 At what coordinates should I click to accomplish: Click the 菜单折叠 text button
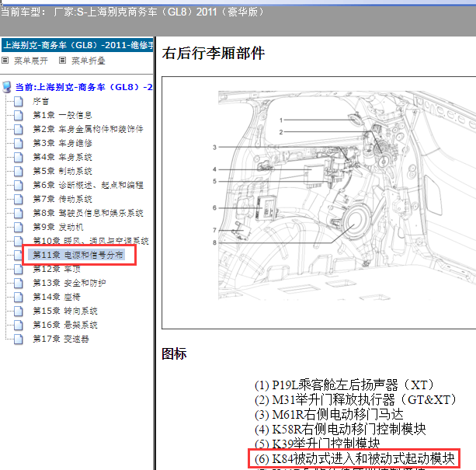(x=89, y=61)
